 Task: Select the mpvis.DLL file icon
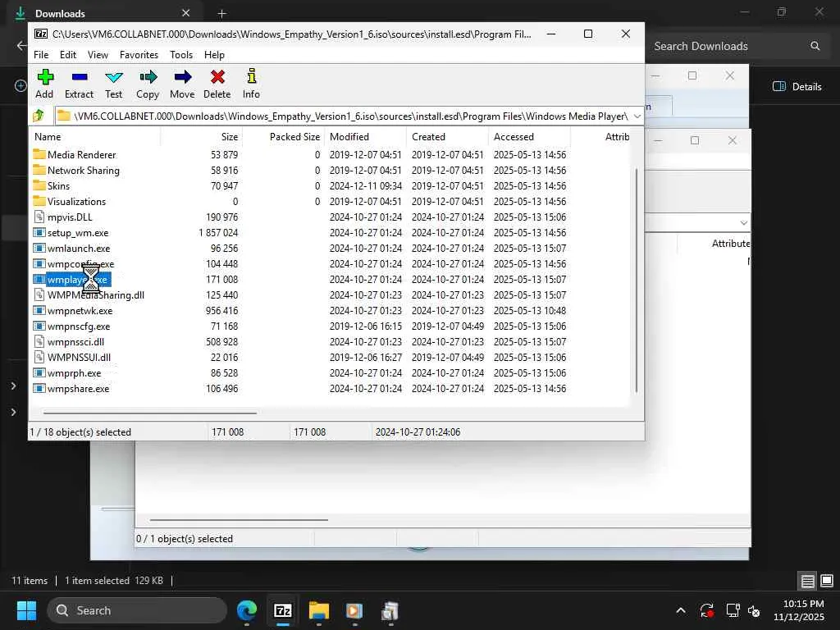[39, 217]
